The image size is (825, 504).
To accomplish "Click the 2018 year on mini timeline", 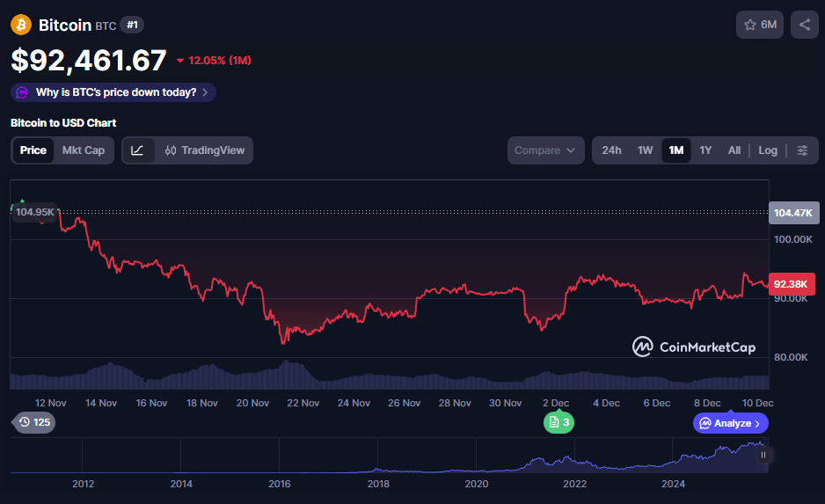I will tap(378, 484).
